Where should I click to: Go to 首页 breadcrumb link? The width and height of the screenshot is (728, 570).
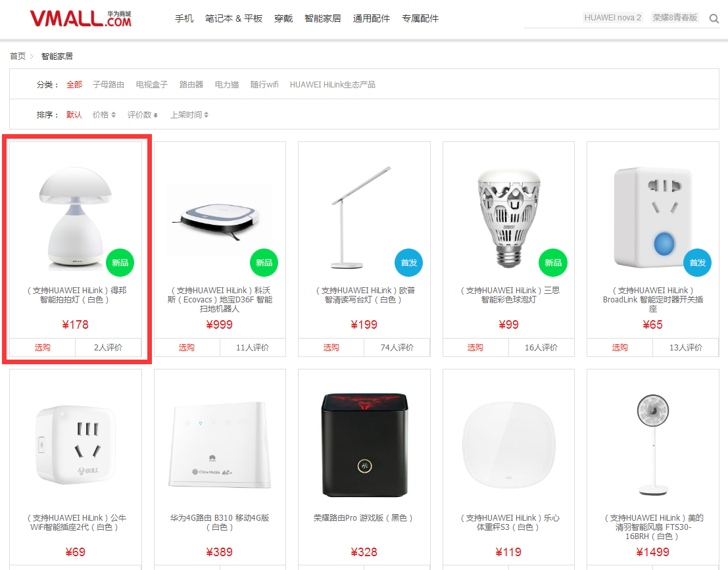[18, 56]
